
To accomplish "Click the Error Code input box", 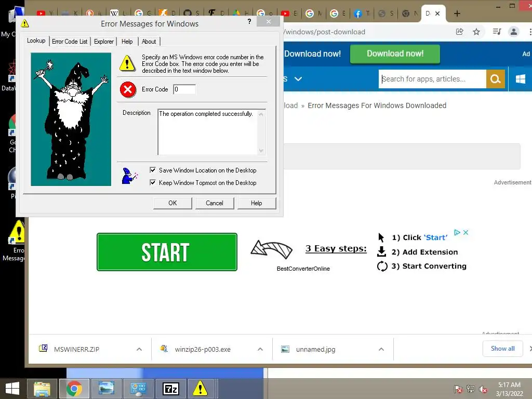I will point(184,89).
